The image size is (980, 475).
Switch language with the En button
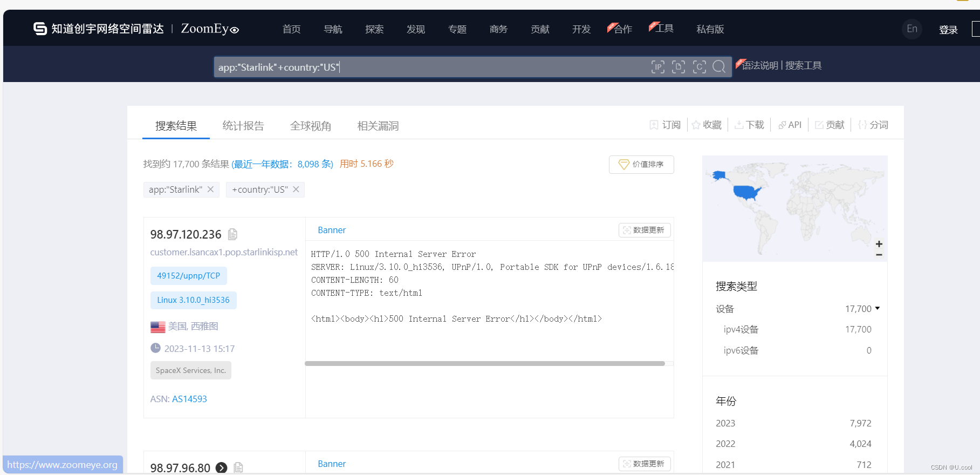[912, 29]
